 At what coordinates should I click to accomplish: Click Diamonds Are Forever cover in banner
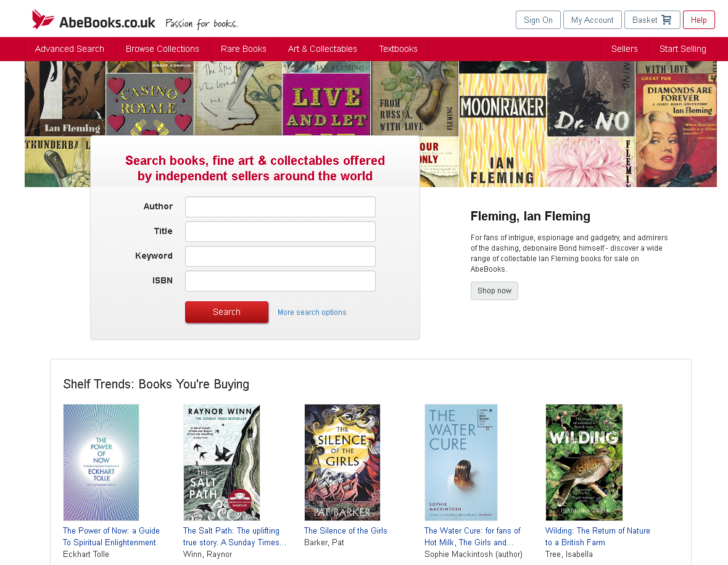point(676,130)
